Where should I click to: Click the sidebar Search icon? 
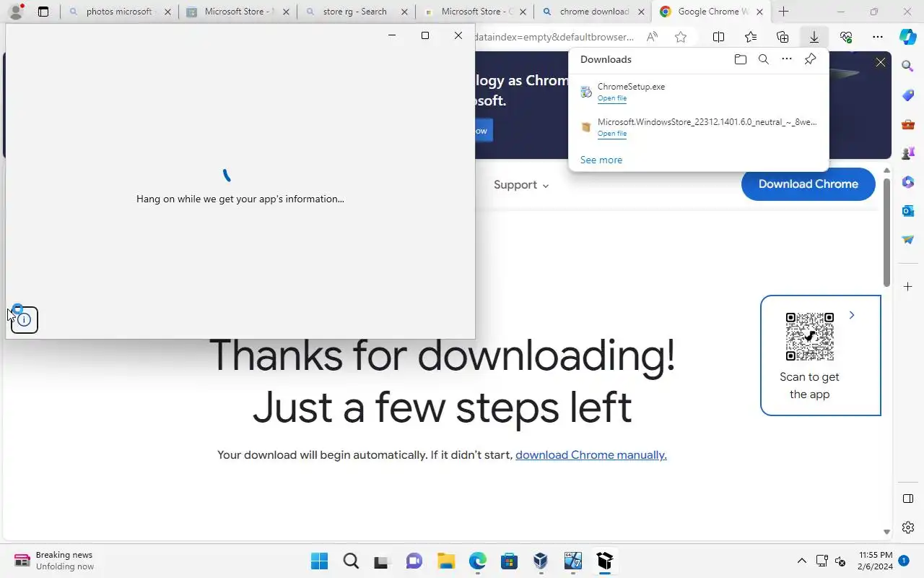[908, 66]
